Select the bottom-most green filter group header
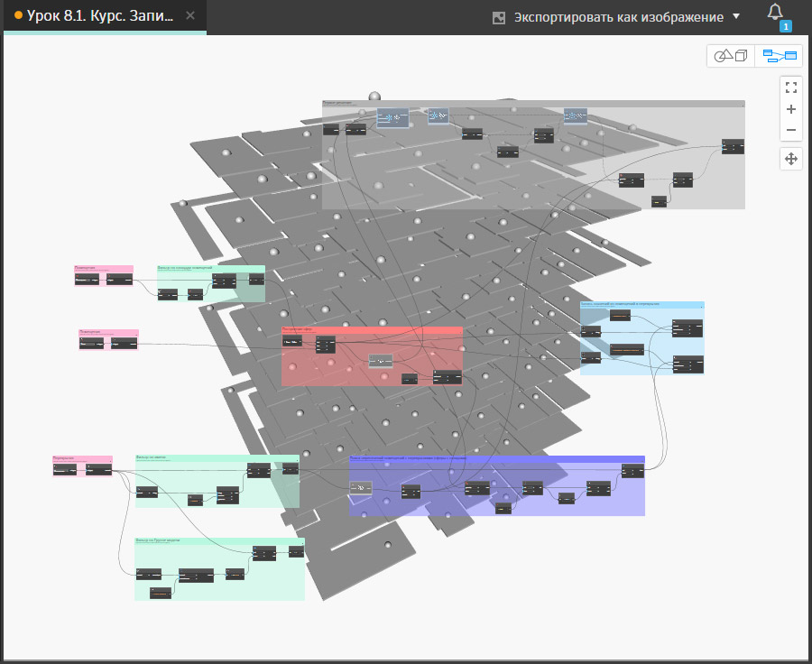The height and width of the screenshot is (664, 812). pos(219,541)
